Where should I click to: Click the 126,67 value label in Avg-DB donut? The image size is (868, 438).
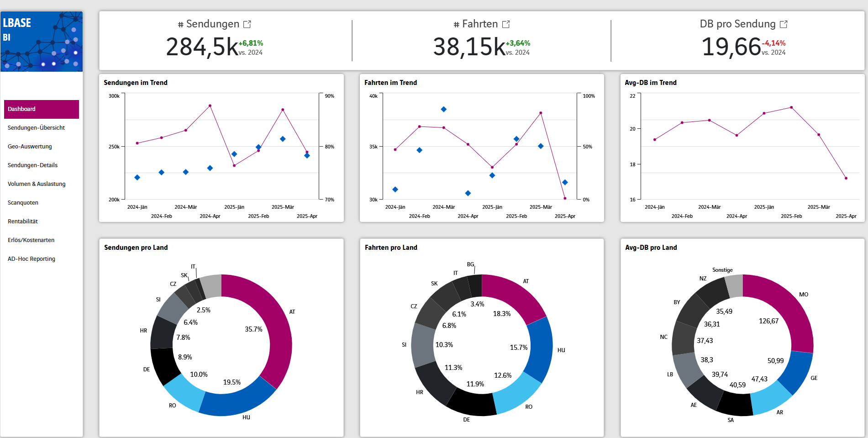768,321
